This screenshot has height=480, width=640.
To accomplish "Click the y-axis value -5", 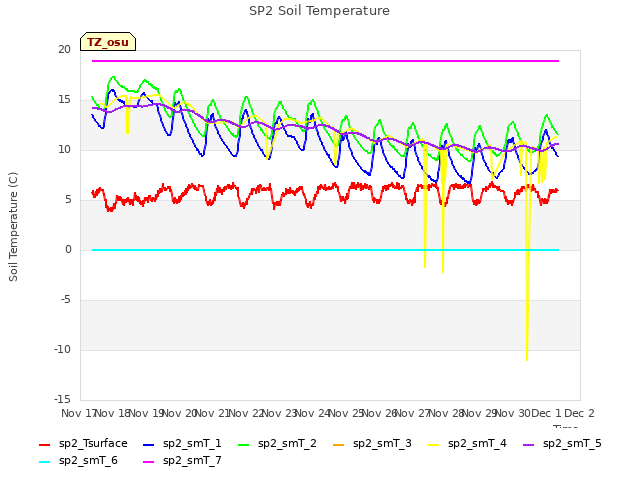I will (65, 300).
